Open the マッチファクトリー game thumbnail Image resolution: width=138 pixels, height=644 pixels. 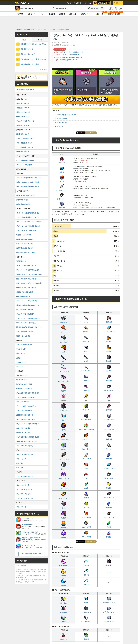tap(18, 519)
